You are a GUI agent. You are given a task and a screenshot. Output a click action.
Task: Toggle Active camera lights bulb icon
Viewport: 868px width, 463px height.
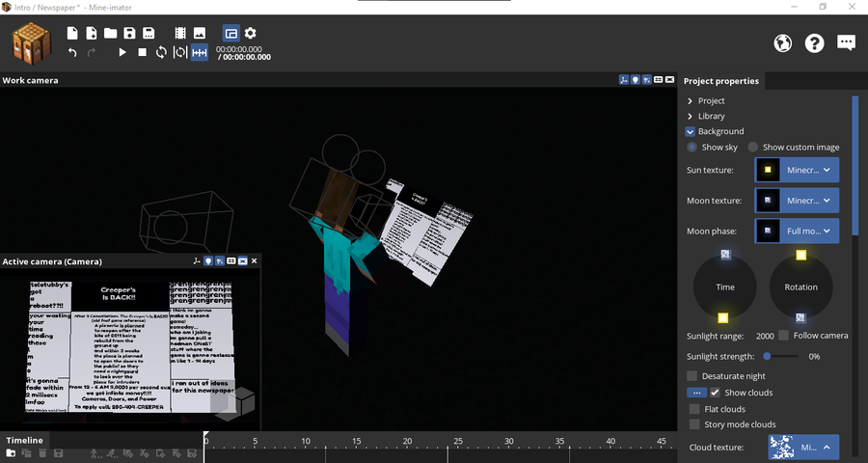pos(208,260)
